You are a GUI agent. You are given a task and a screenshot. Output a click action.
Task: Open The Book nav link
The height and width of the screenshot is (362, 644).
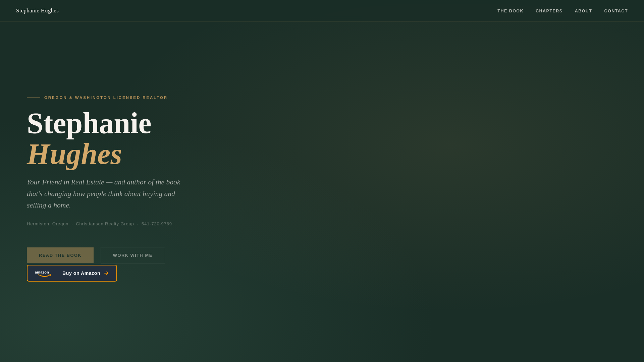(510, 11)
